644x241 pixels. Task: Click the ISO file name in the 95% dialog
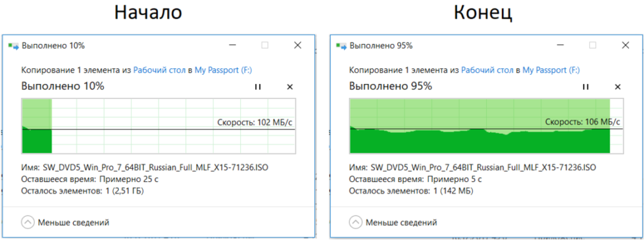[483, 167]
